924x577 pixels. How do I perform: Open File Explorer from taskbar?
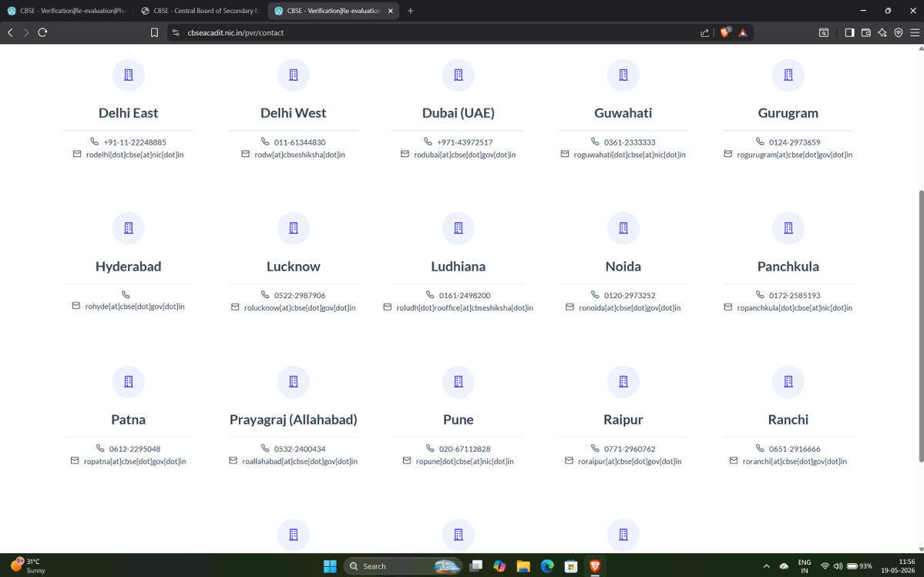(x=523, y=566)
